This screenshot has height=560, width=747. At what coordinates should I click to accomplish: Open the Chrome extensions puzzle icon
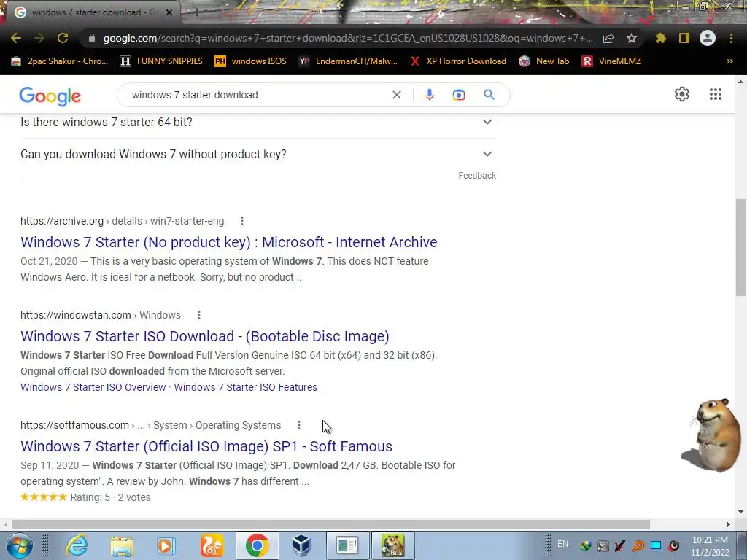click(x=661, y=38)
